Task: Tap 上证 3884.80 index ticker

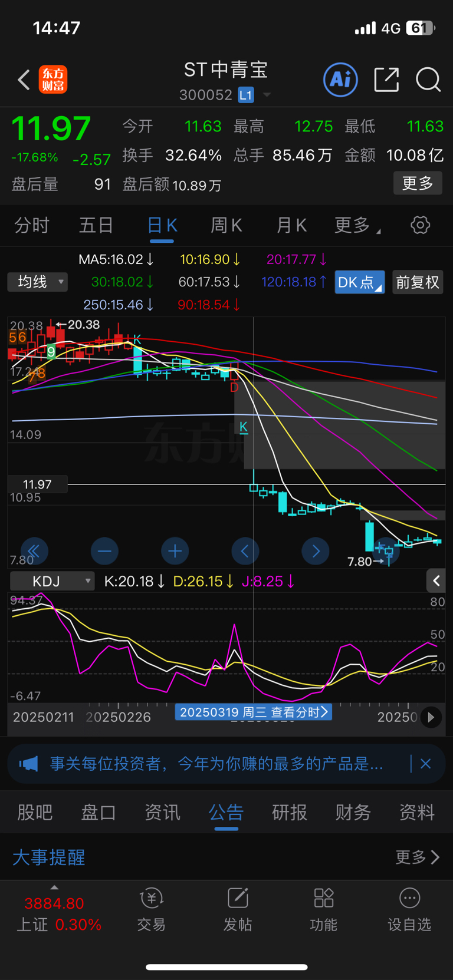Action: [x=58, y=913]
